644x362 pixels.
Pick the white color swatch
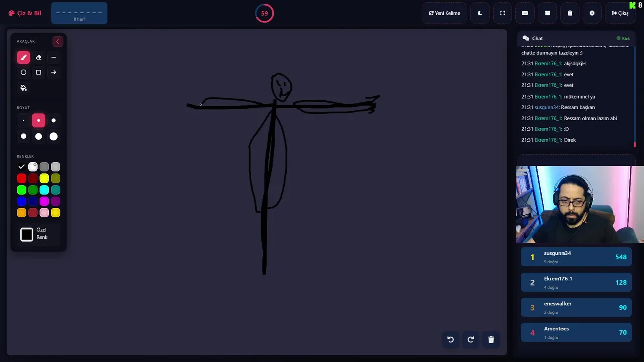(33, 167)
